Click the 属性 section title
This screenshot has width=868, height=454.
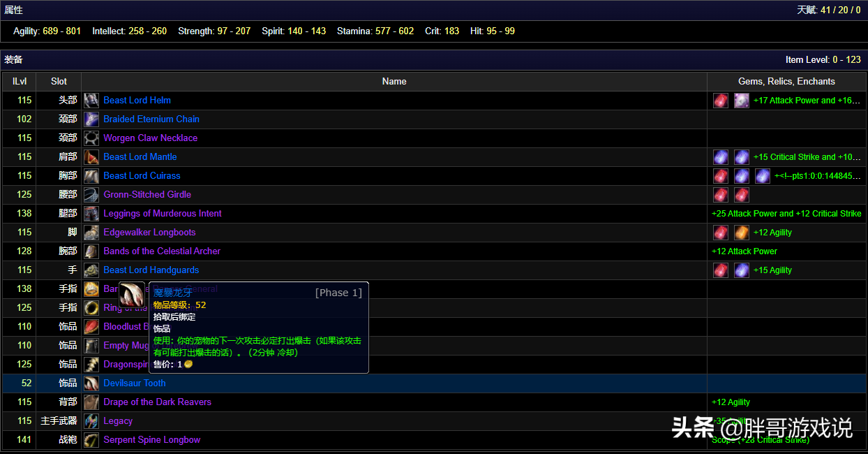13,10
